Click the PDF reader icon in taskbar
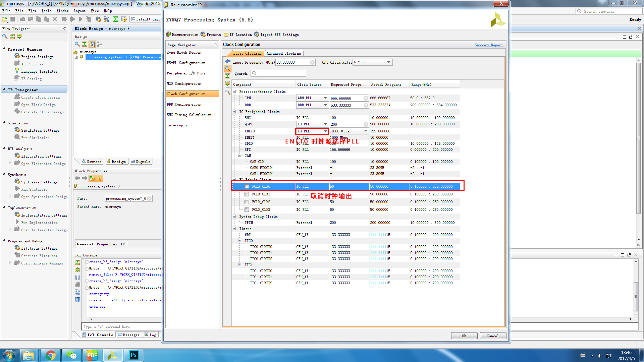 click(92, 355)
